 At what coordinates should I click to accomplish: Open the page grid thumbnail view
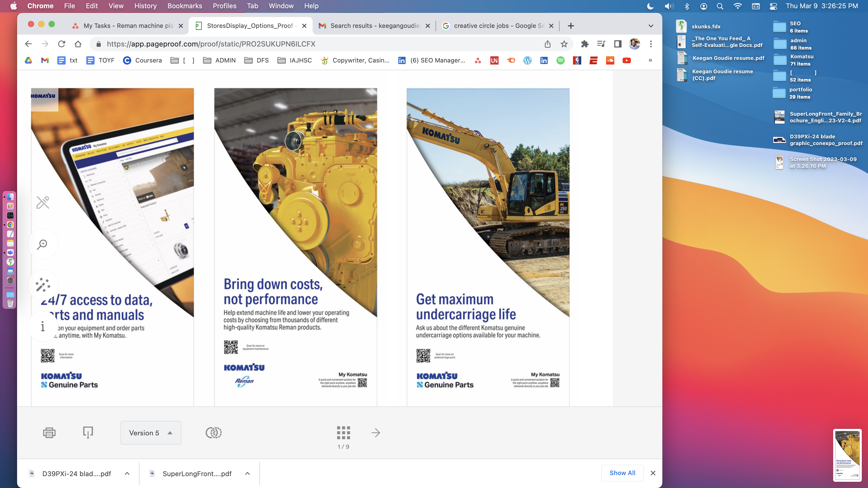(x=343, y=432)
